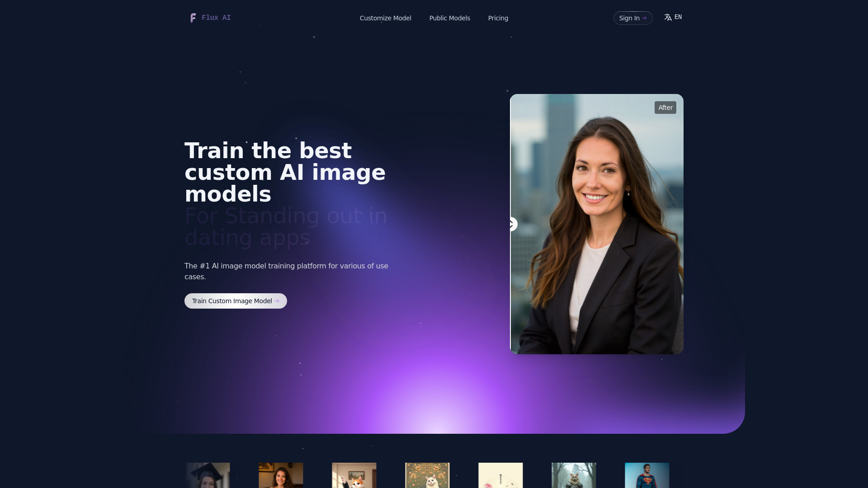Click the language selector icon
Screen dimensions: 868x488
[668, 17]
